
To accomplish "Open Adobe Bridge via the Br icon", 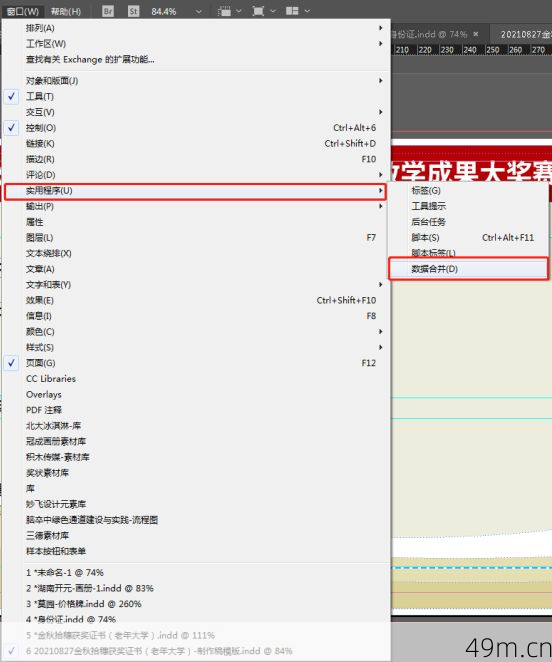I will point(108,11).
